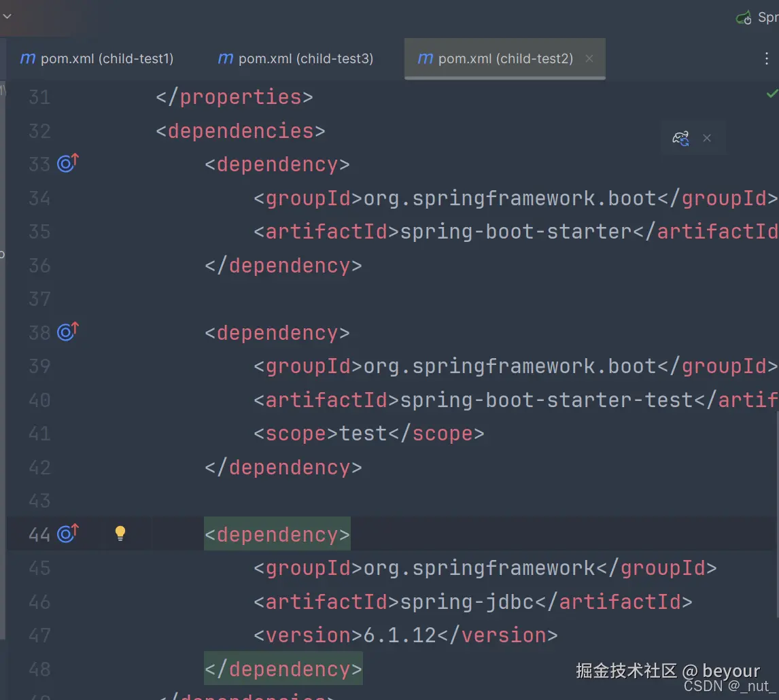Click dependency opening tag on line 38
This screenshot has height=700, width=779.
click(277, 332)
